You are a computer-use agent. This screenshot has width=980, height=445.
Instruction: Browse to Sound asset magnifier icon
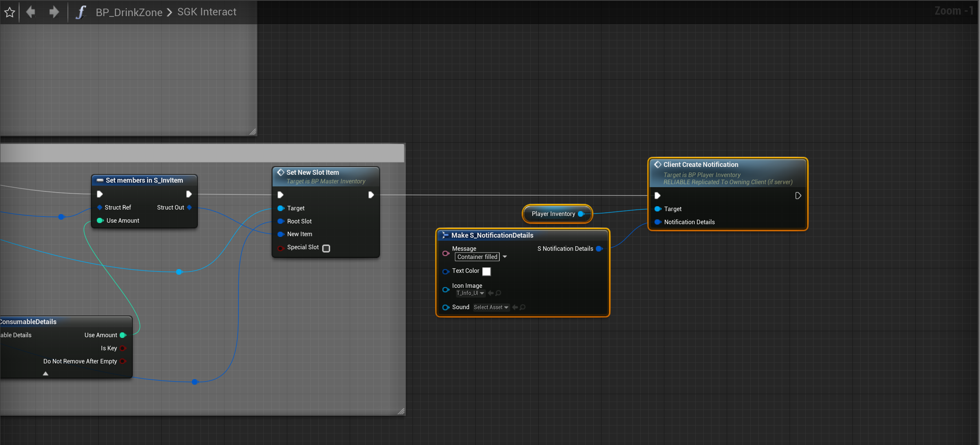pos(523,307)
